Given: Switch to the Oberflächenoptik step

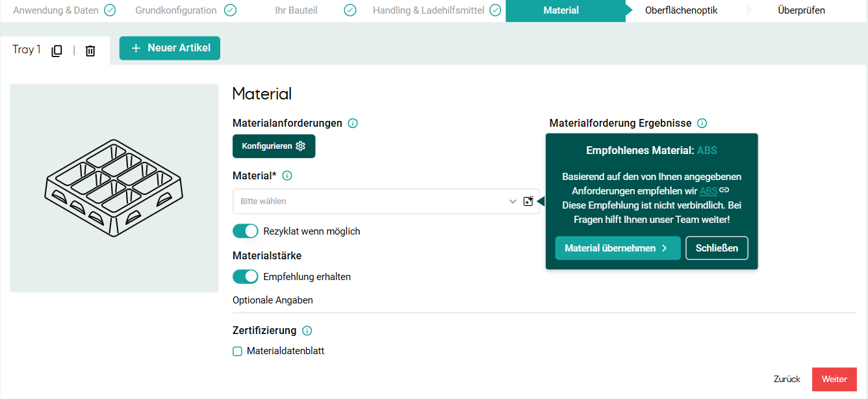Looking at the screenshot, I should coord(681,10).
